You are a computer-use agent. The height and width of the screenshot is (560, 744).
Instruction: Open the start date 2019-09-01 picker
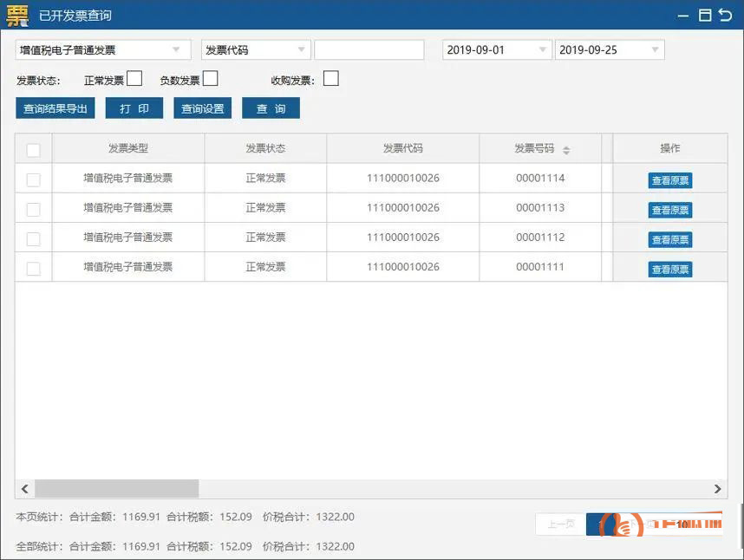[x=497, y=49]
